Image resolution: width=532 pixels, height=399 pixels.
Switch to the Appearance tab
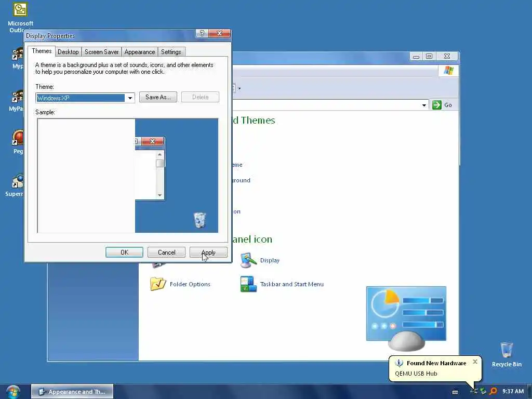click(139, 52)
